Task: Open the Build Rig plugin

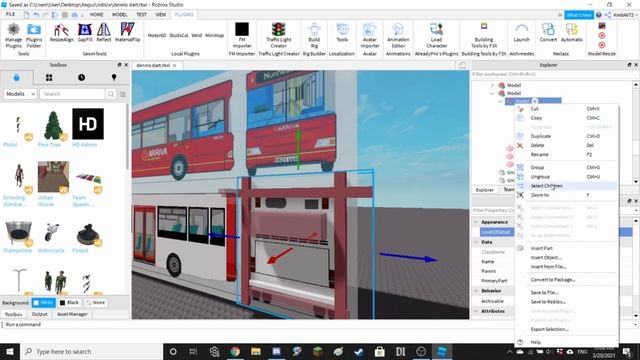Action: (x=314, y=35)
